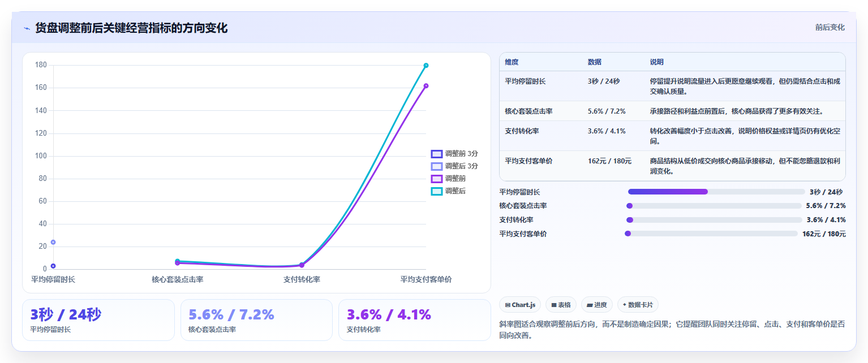
Task: Click the 平均停留时长 x-axis label
Action: coord(53,279)
